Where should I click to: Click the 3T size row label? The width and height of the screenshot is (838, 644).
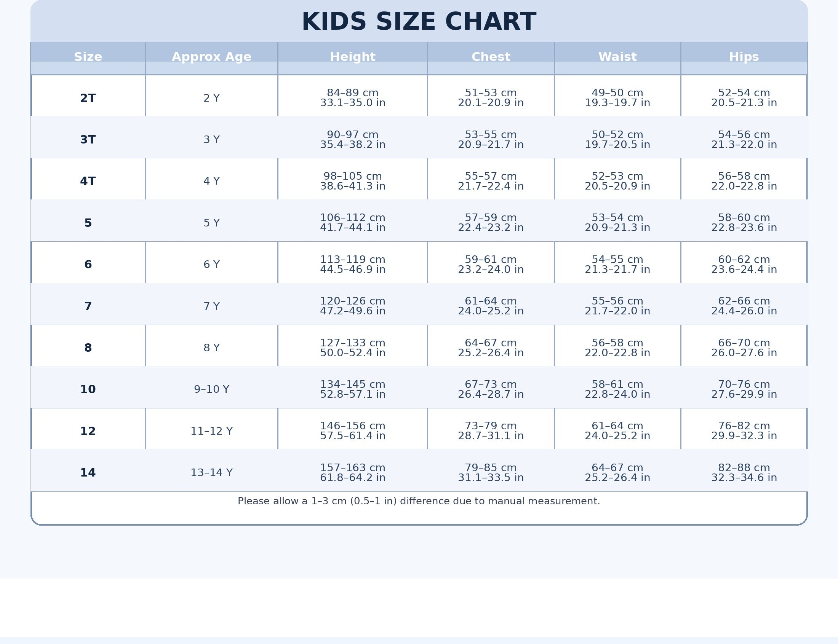coord(88,140)
